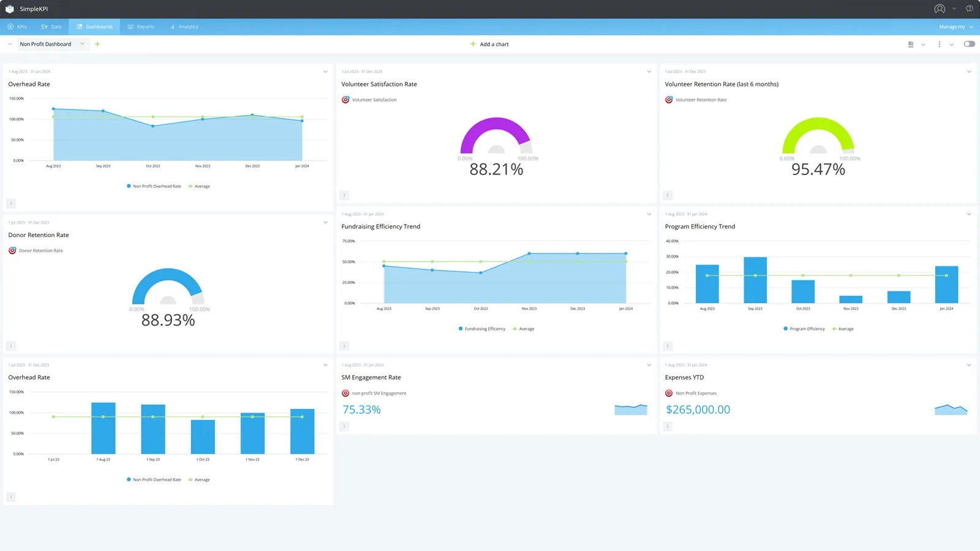Open the vertical three-dot menu
Image resolution: width=980 pixels, height=551 pixels.
(940, 44)
